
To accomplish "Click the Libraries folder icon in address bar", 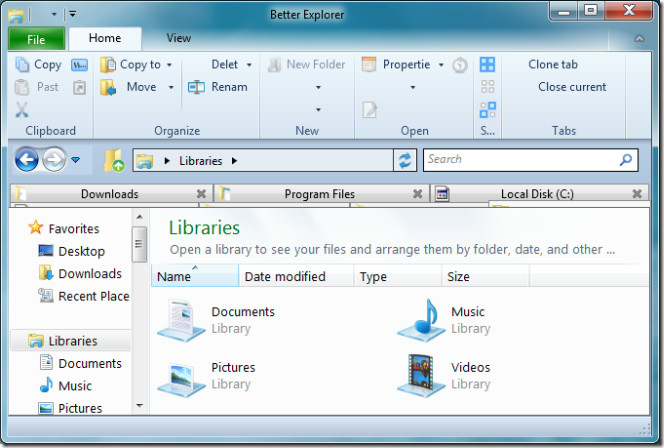I will pyautogui.click(x=144, y=161).
